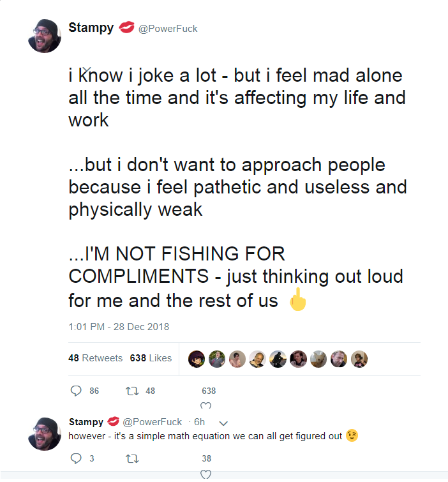The height and width of the screenshot is (482, 448).
Task: Click the 638 like count on main tweet
Action: coord(209,391)
